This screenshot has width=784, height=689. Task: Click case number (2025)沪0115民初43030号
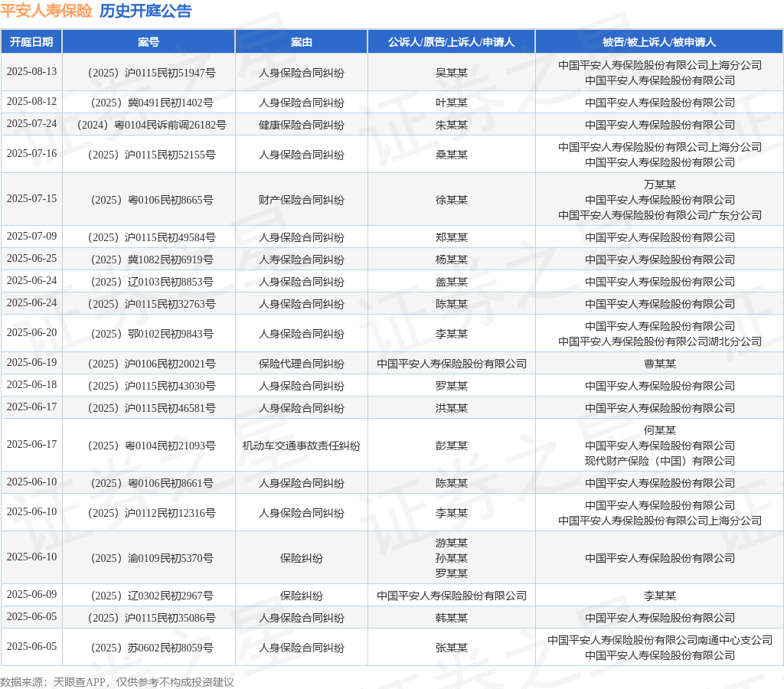click(152, 386)
